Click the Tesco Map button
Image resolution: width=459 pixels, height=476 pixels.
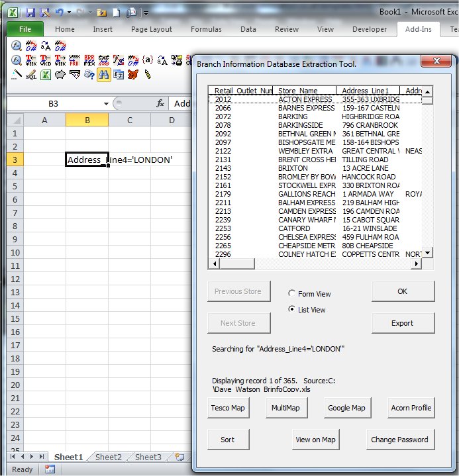coord(228,408)
